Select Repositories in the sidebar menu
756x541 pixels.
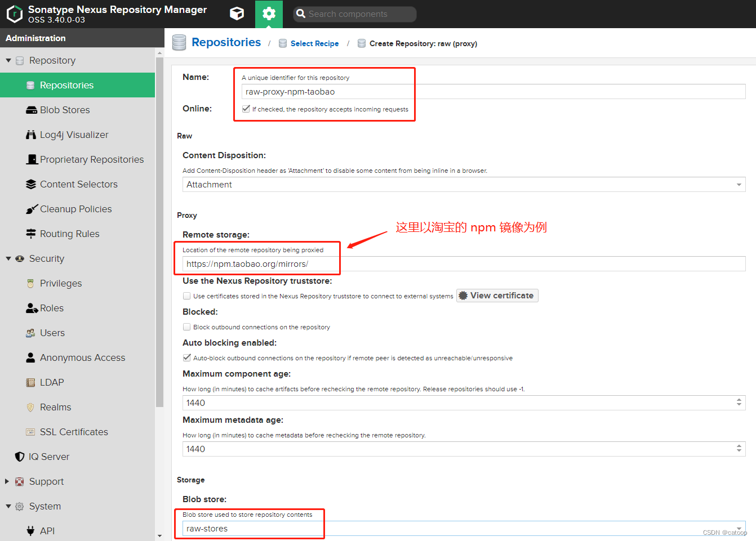point(77,85)
